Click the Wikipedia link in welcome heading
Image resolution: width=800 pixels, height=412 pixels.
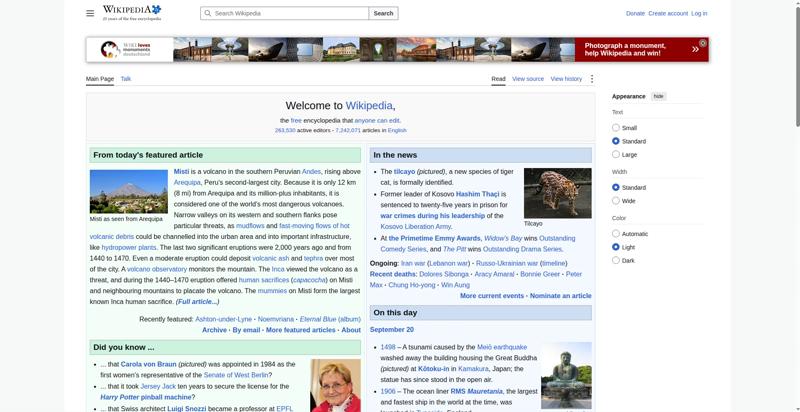click(369, 106)
